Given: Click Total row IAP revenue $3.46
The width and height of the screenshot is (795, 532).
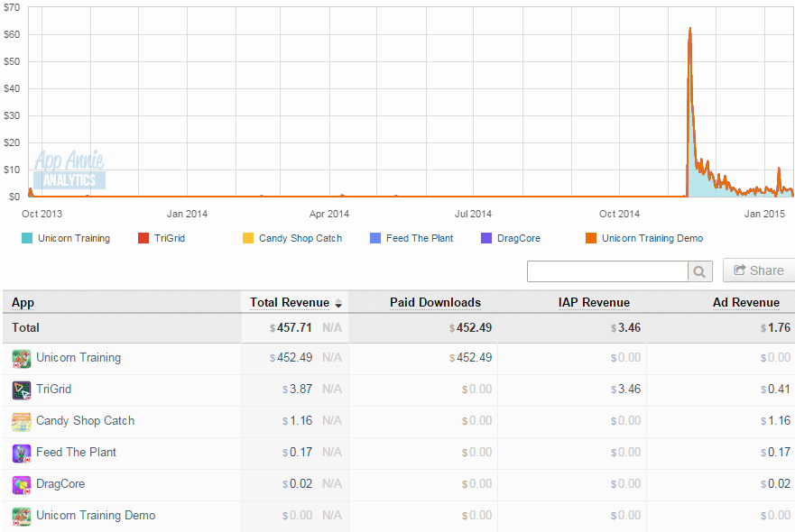Looking at the screenshot, I should (x=625, y=328).
